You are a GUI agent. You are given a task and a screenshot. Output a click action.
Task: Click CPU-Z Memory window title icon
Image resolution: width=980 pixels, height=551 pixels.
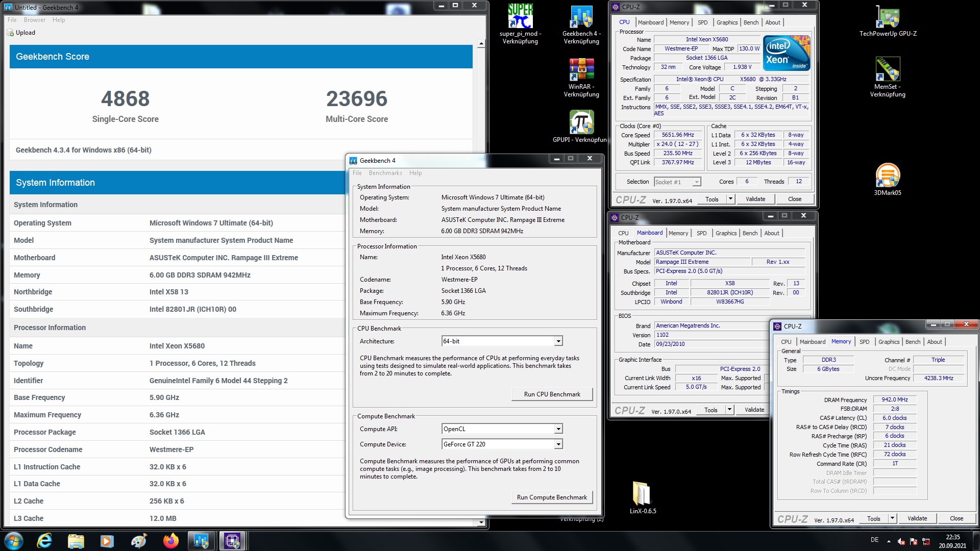pyautogui.click(x=777, y=326)
